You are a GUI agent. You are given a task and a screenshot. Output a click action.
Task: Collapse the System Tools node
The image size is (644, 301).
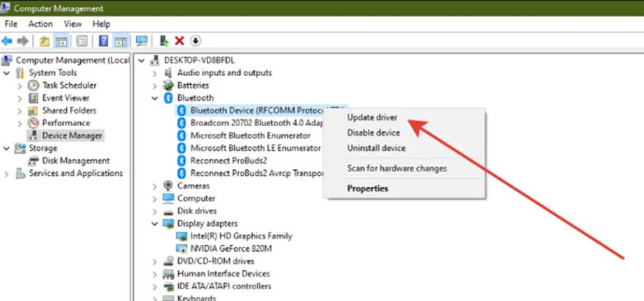(7, 73)
